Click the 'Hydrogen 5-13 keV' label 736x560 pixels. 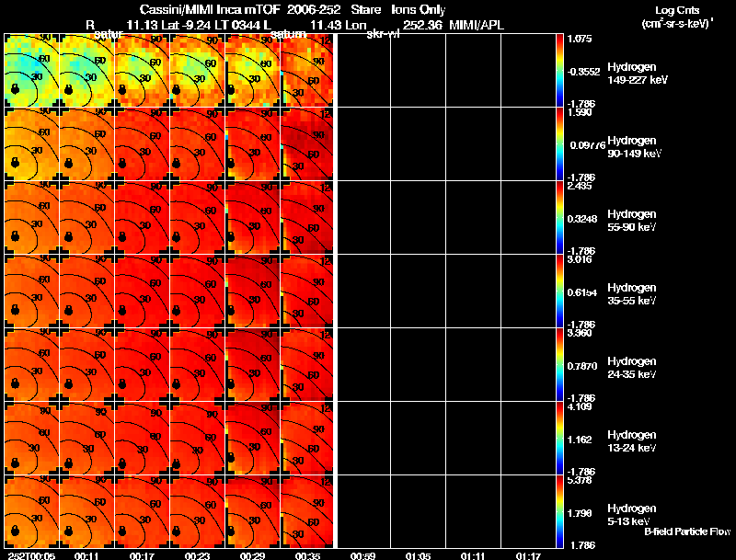(x=632, y=515)
